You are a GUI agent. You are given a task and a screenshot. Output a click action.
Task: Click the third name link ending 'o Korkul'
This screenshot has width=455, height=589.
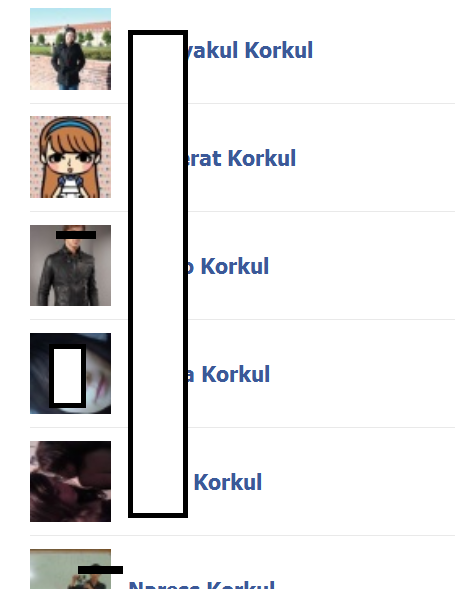tap(228, 266)
